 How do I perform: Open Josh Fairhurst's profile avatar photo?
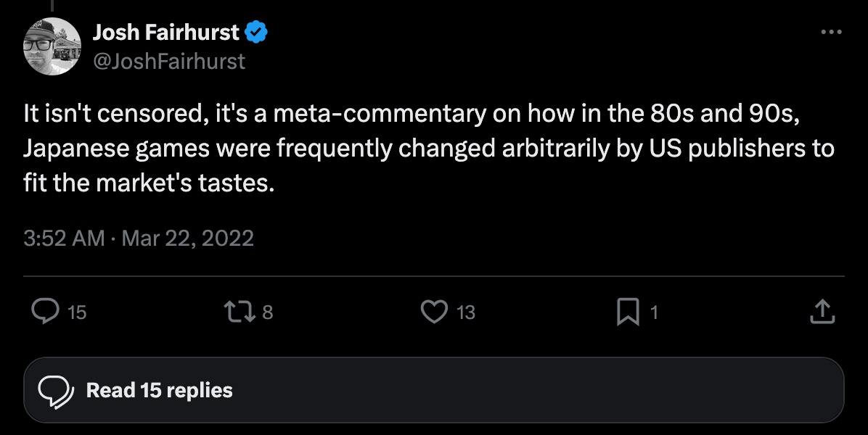(52, 46)
